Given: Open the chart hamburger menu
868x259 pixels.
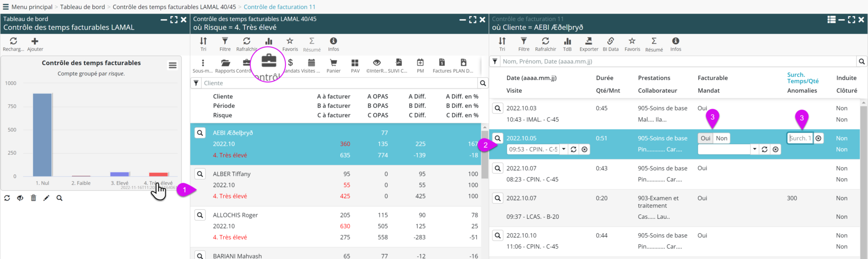Looking at the screenshot, I should click(173, 66).
